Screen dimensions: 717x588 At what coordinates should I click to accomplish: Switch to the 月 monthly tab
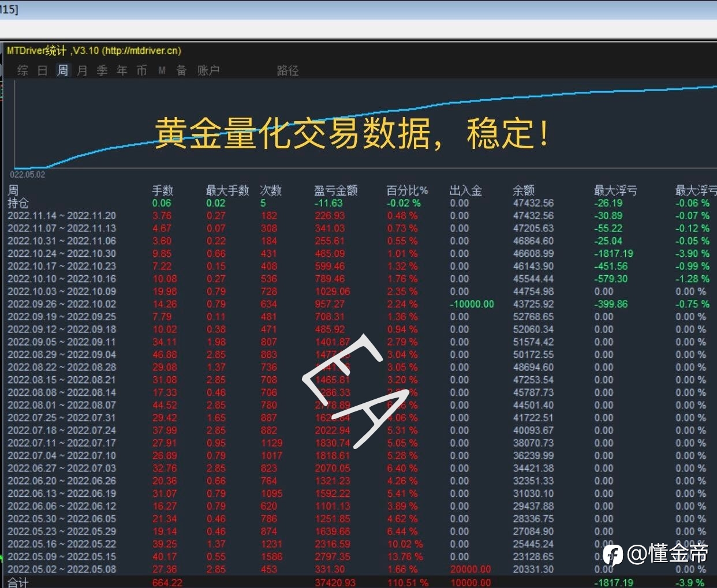pyautogui.click(x=83, y=70)
